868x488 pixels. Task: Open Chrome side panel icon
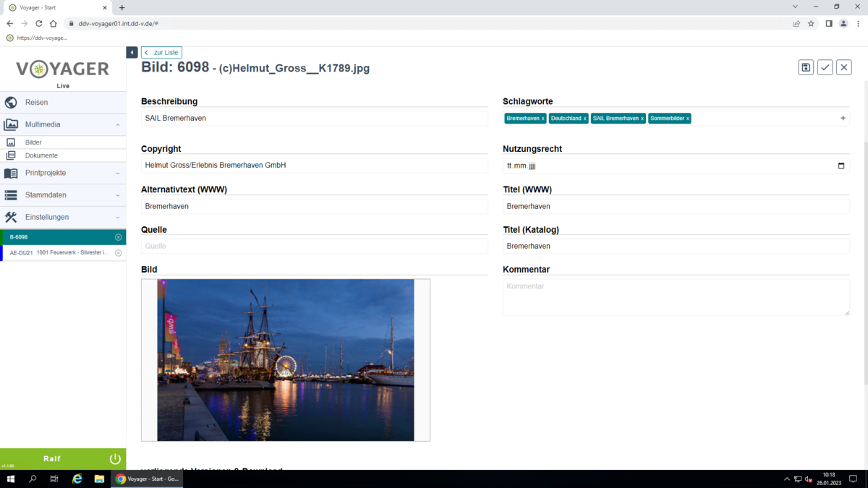(x=829, y=23)
